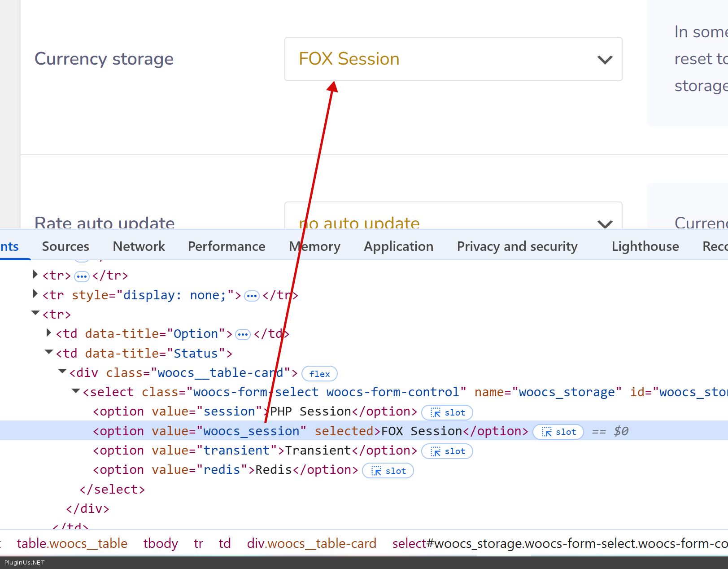Image resolution: width=728 pixels, height=569 pixels.
Task: Click the flex badge on woocs__table-card div
Action: (x=319, y=374)
